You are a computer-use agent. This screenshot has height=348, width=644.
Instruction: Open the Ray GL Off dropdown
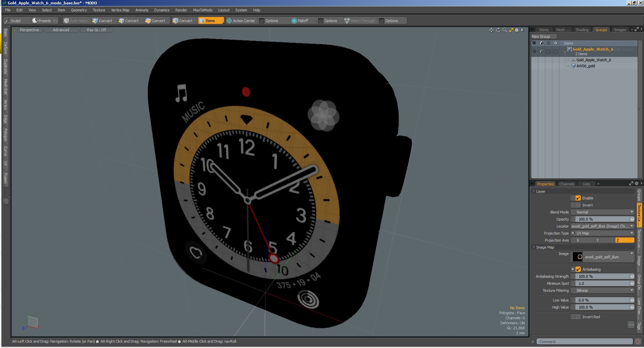tap(96, 30)
